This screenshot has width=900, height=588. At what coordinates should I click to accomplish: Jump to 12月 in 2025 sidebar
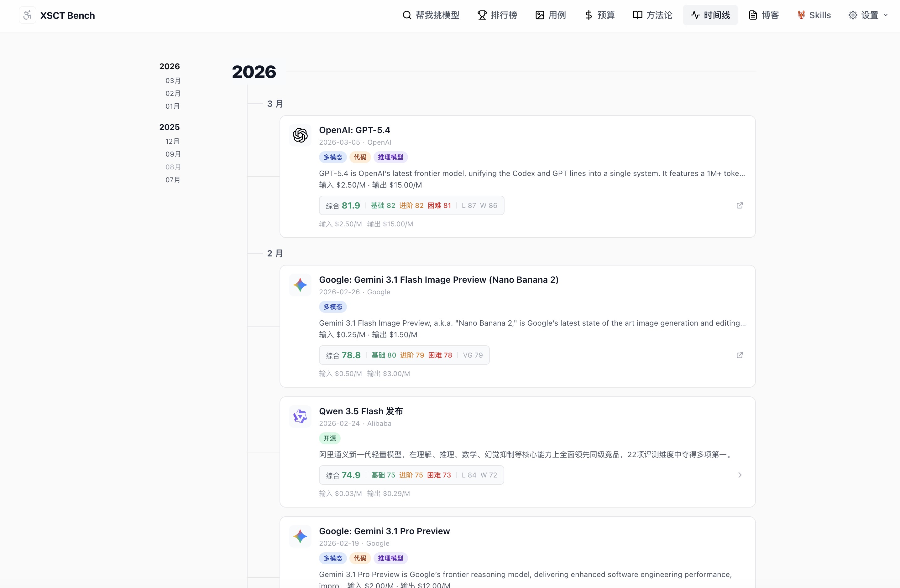[x=172, y=141]
